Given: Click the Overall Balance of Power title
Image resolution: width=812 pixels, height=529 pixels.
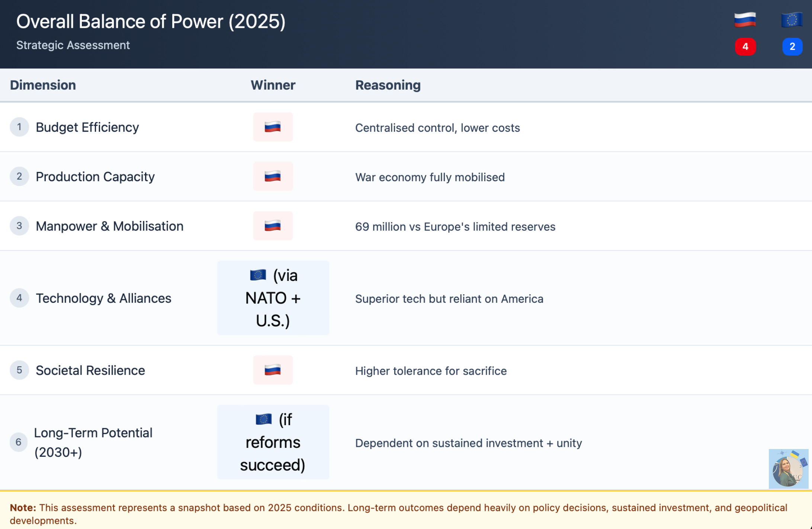Looking at the screenshot, I should click(x=151, y=22).
